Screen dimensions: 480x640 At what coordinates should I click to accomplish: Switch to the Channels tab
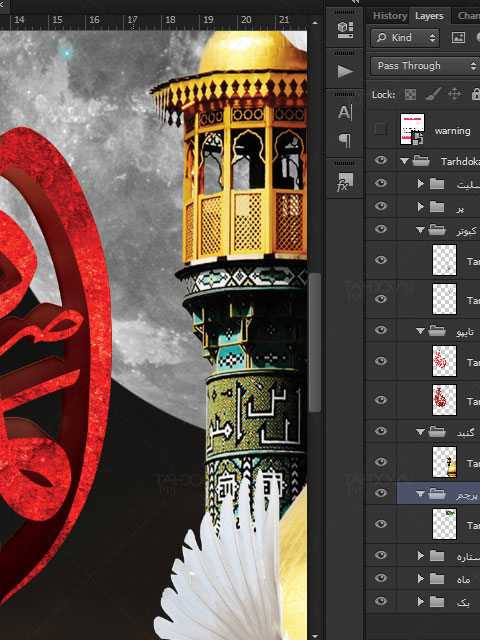click(x=469, y=16)
